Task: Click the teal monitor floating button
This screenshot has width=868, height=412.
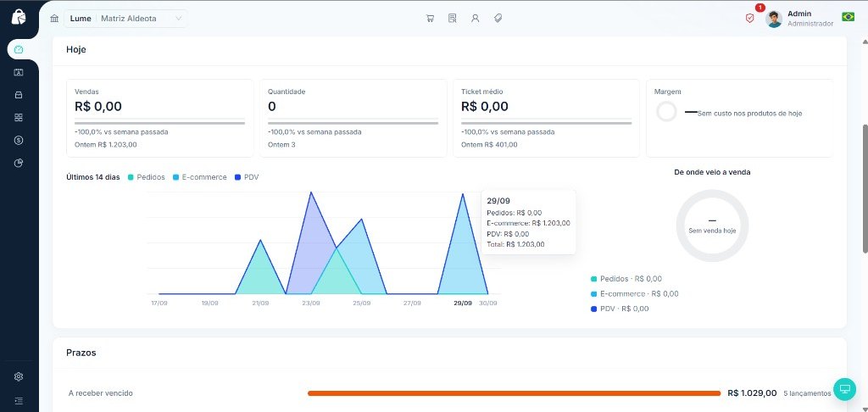Action: click(844, 389)
